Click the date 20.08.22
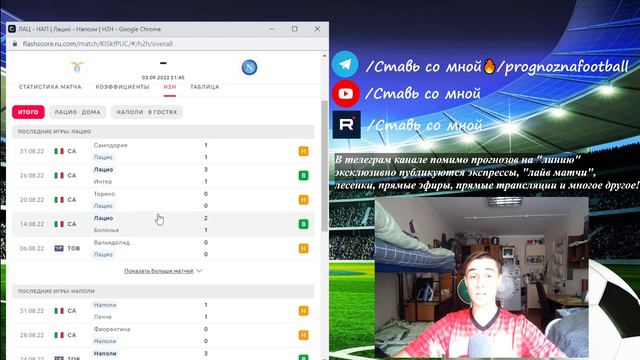 tap(32, 200)
